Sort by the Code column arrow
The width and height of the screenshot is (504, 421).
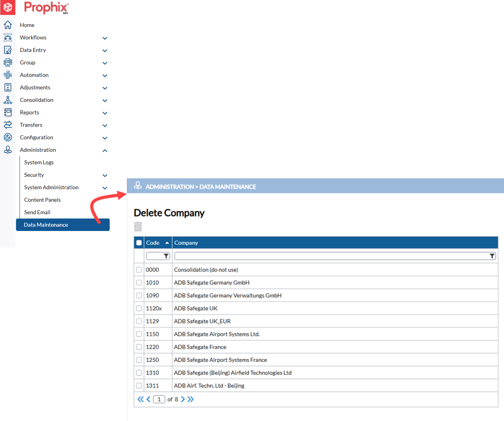pyautogui.click(x=167, y=243)
